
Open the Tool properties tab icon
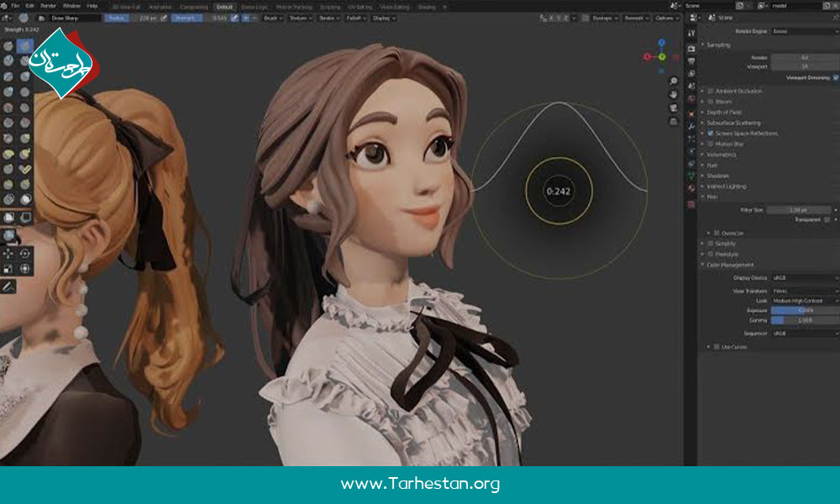point(691,34)
